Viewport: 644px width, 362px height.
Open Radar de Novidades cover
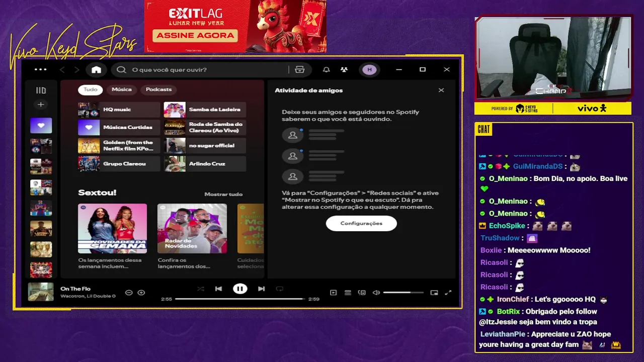coord(192,228)
